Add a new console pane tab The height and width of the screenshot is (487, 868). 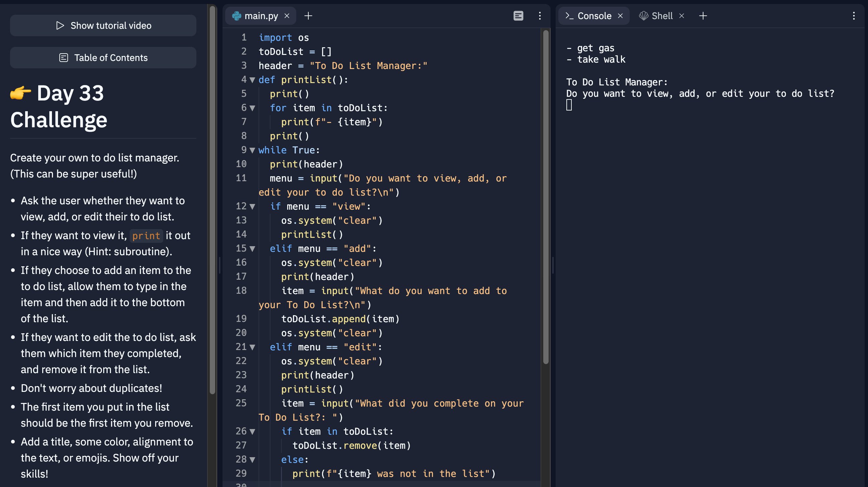703,16
